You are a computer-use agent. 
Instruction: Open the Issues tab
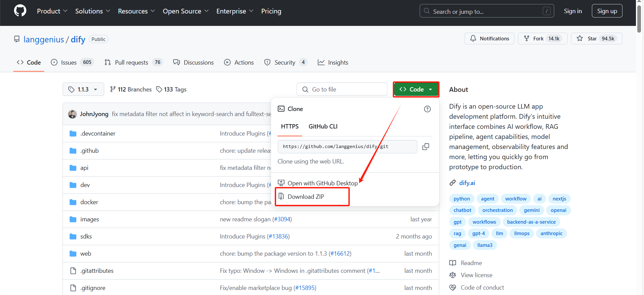[x=72, y=62]
